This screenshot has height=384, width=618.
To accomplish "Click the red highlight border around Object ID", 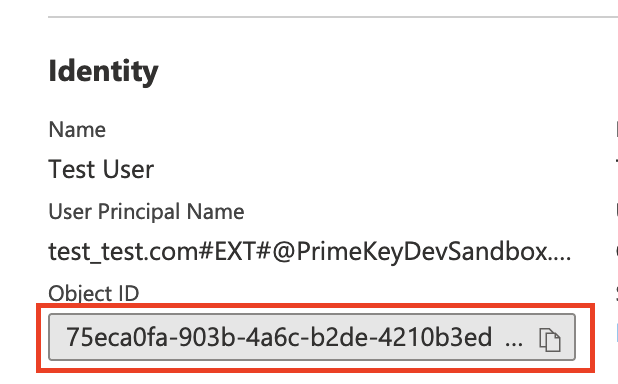I will (315, 306).
